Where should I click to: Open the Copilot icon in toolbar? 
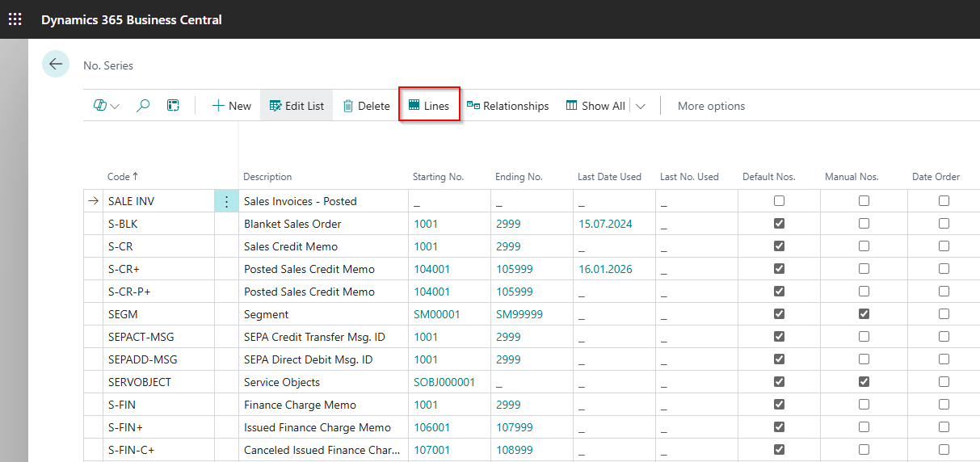pos(100,106)
